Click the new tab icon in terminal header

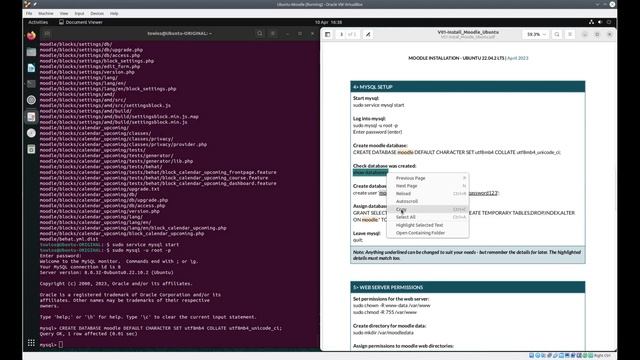point(47,33)
